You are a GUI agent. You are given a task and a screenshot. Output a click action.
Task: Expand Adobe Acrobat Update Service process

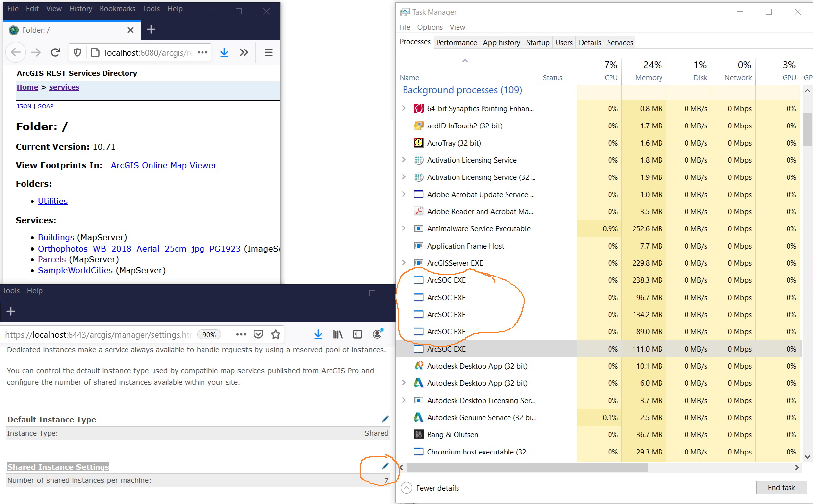tap(404, 194)
